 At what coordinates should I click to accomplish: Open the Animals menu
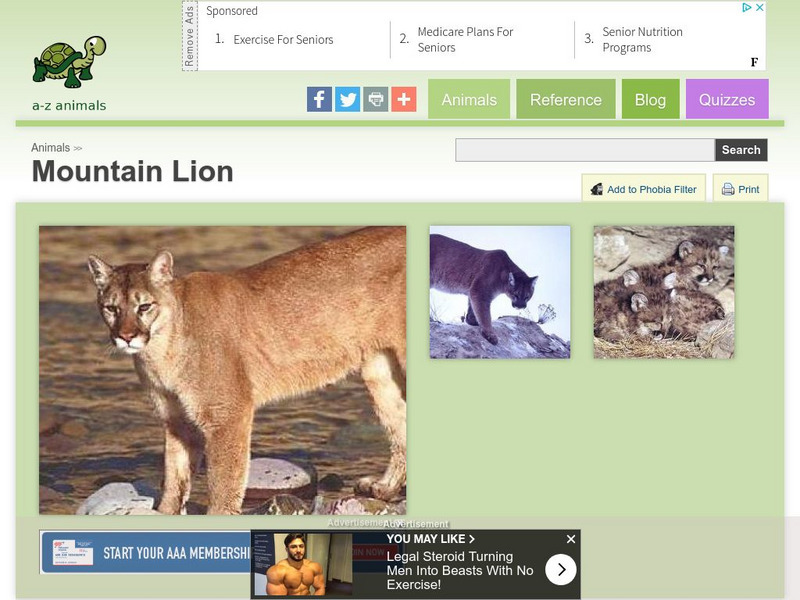(469, 99)
